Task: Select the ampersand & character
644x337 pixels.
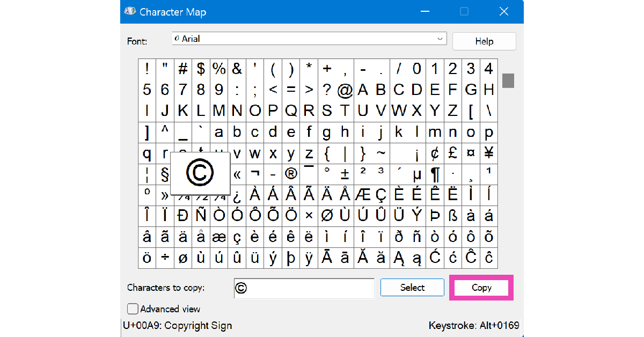Action: click(237, 69)
